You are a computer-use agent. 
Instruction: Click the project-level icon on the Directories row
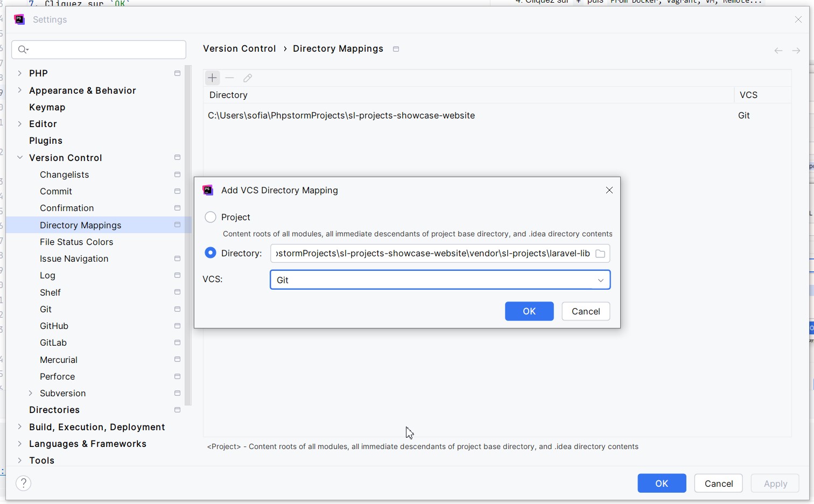click(177, 410)
